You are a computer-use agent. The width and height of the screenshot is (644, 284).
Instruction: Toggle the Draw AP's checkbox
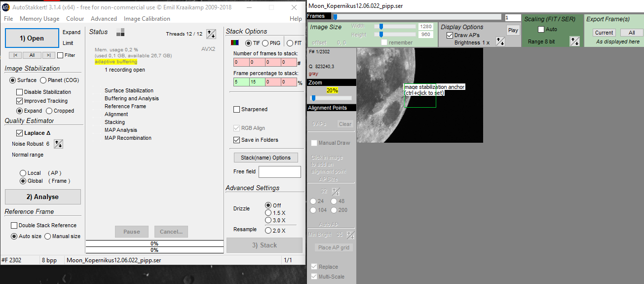[450, 35]
